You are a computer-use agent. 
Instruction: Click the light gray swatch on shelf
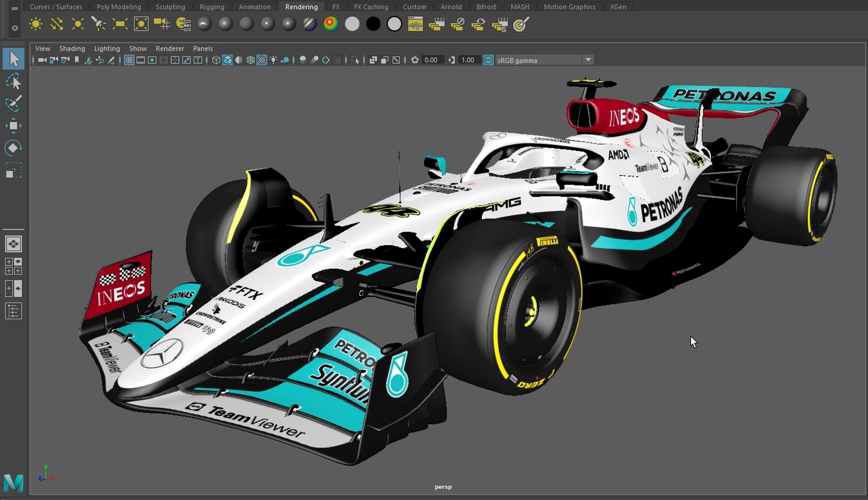(x=352, y=24)
